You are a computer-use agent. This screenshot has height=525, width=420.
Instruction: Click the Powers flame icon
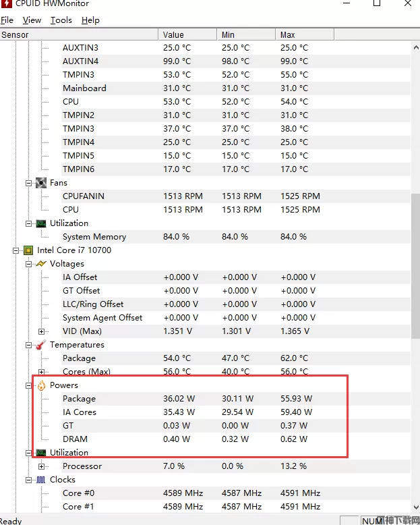[x=40, y=385]
